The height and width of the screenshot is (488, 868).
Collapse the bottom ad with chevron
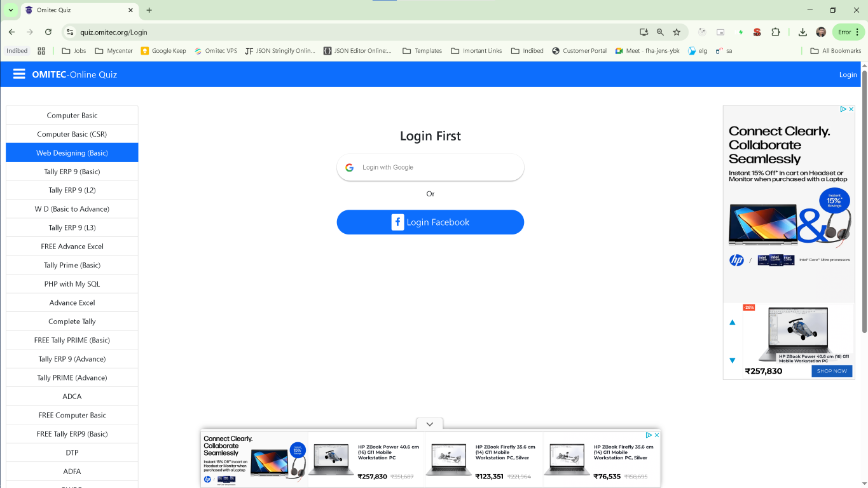point(430,424)
